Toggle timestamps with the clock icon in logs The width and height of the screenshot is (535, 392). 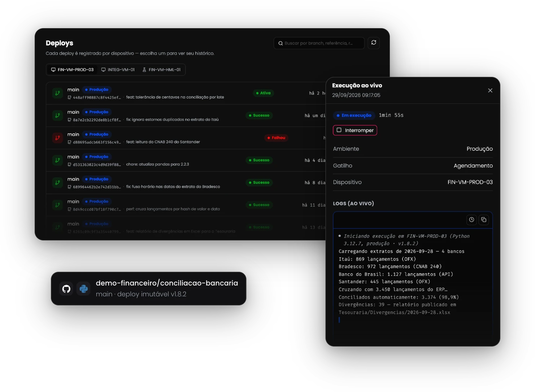coord(471,219)
